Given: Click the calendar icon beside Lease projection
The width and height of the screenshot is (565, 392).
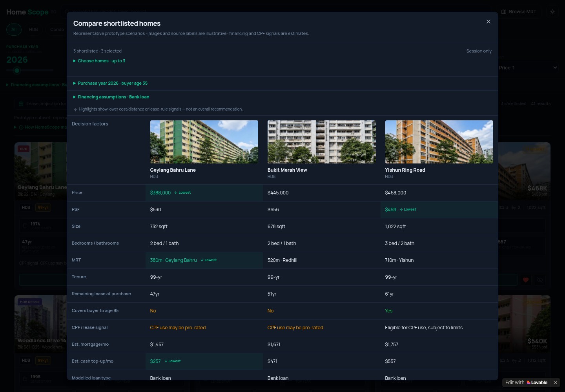Looking at the screenshot, I should 21,104.
